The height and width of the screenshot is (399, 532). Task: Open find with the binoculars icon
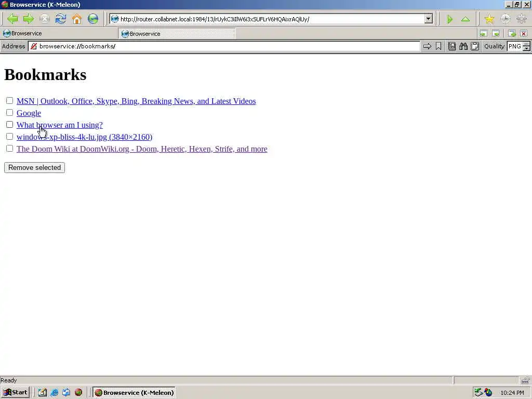pos(463,46)
